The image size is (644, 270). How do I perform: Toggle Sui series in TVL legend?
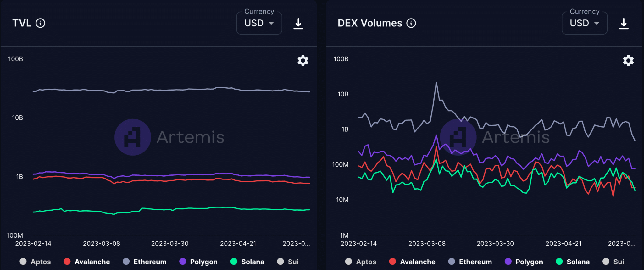pyautogui.click(x=288, y=262)
